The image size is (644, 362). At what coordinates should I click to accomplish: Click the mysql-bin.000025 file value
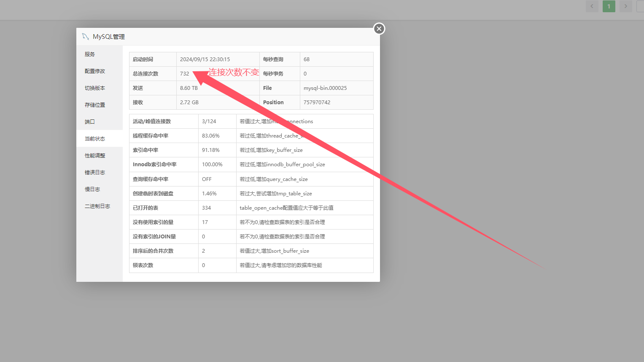point(325,88)
